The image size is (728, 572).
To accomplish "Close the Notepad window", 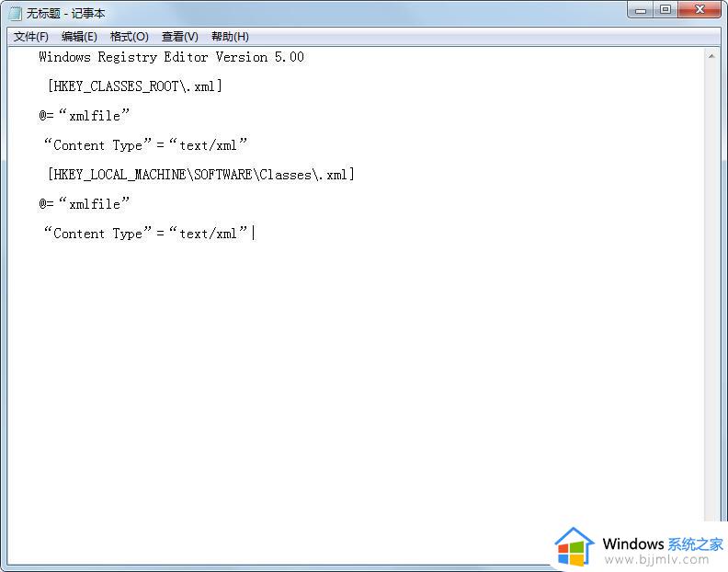I will [x=700, y=10].
